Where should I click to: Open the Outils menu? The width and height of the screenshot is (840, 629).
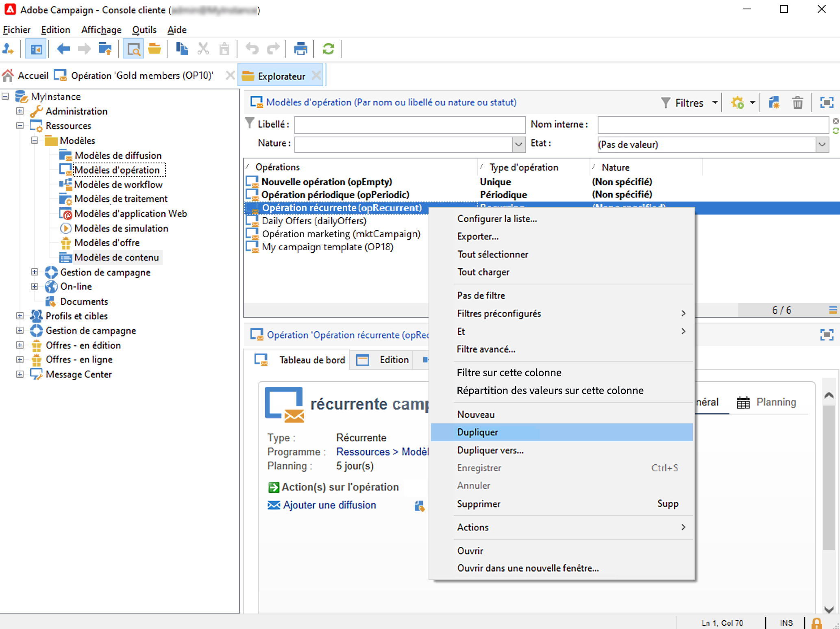(144, 30)
